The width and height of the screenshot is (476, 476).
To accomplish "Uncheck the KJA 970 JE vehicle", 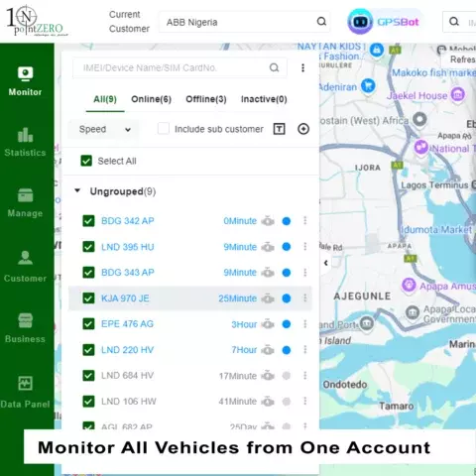I will pos(88,298).
